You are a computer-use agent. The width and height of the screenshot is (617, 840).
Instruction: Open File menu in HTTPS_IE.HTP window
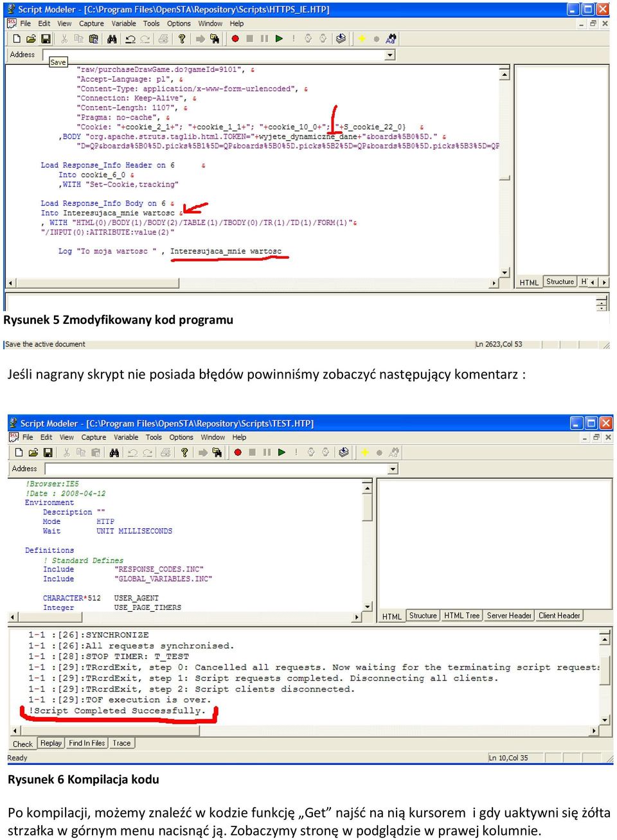25,24
